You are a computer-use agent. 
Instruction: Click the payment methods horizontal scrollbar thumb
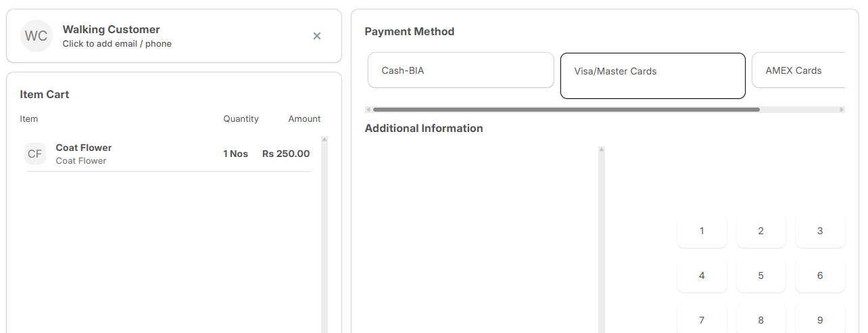coord(566,110)
